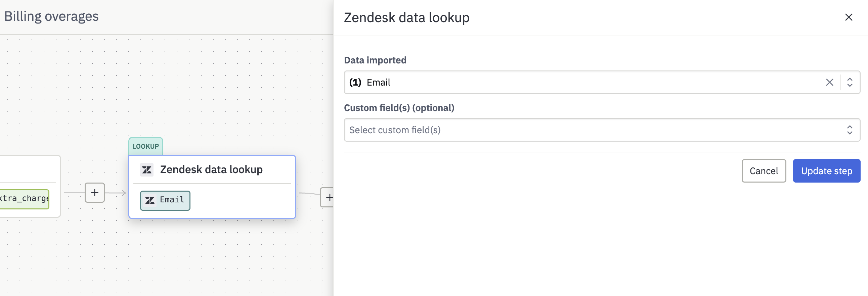Click the Zendesk logo in the node header
Viewport: 868px width, 296px height.
(147, 170)
